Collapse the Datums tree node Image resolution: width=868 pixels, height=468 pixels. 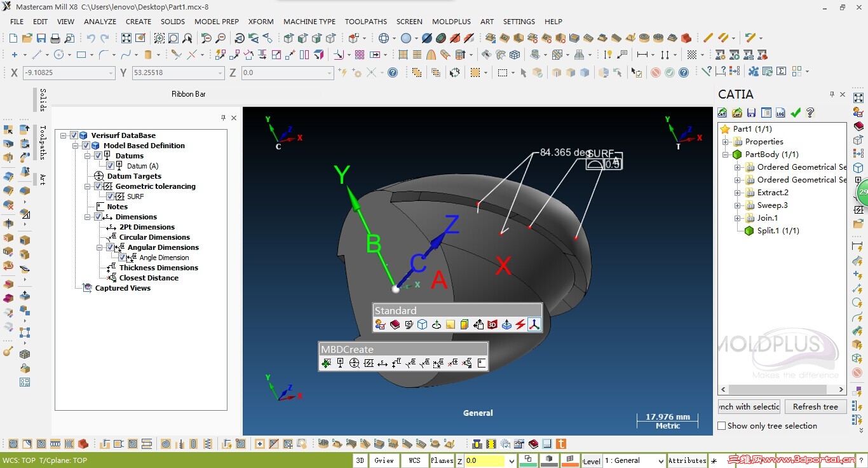point(88,156)
